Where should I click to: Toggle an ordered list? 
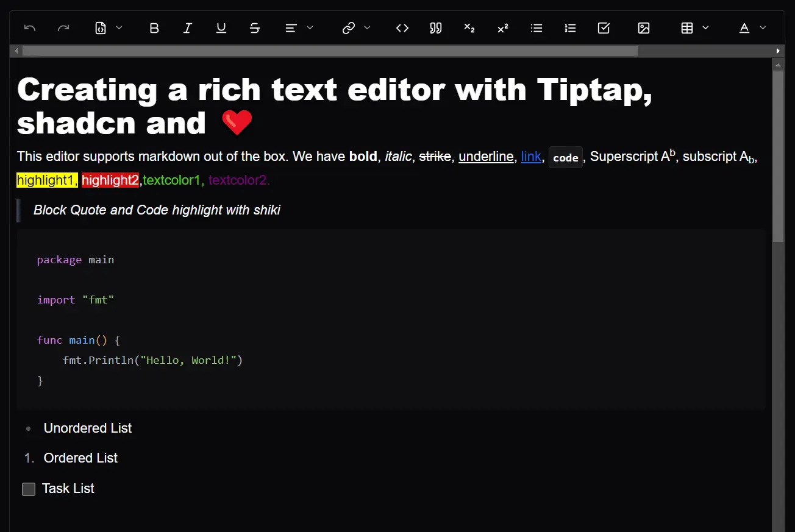click(569, 27)
